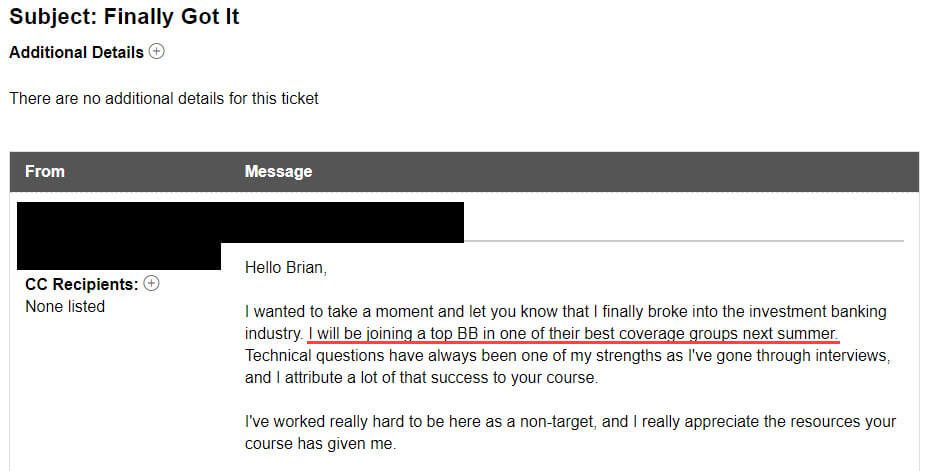Image resolution: width=926 pixels, height=471 pixels.
Task: Expand CC Recipients using its plus icon
Action: [152, 283]
